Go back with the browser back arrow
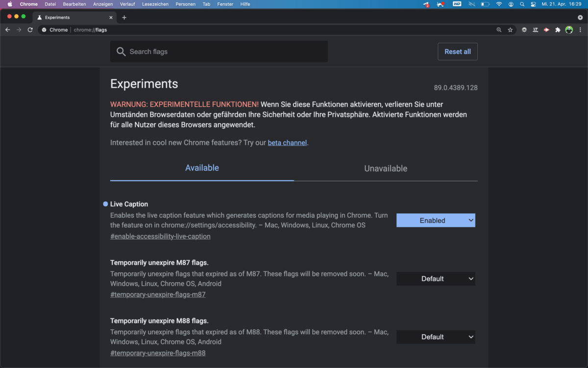This screenshot has width=588, height=368. tap(7, 30)
